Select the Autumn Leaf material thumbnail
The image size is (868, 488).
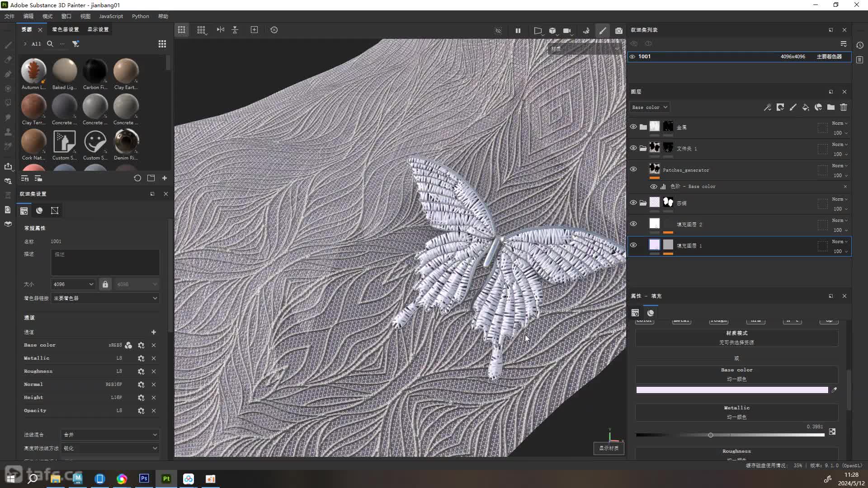point(33,71)
